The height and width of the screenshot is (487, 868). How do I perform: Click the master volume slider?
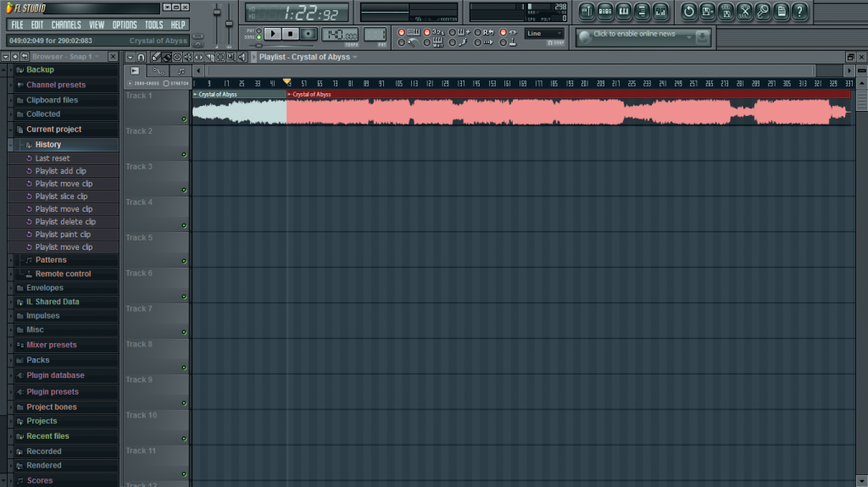pyautogui.click(x=217, y=25)
